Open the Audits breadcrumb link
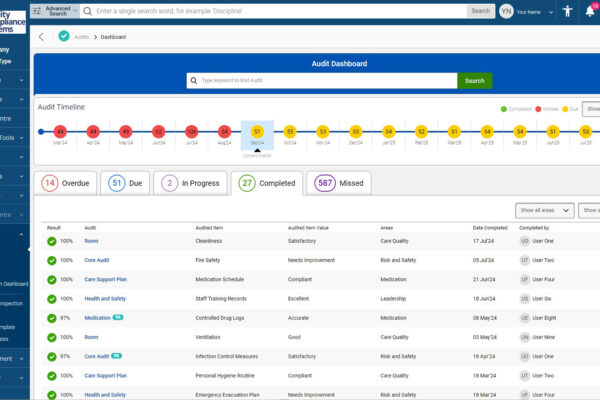Screen dimensions: 600x400 (82, 37)
